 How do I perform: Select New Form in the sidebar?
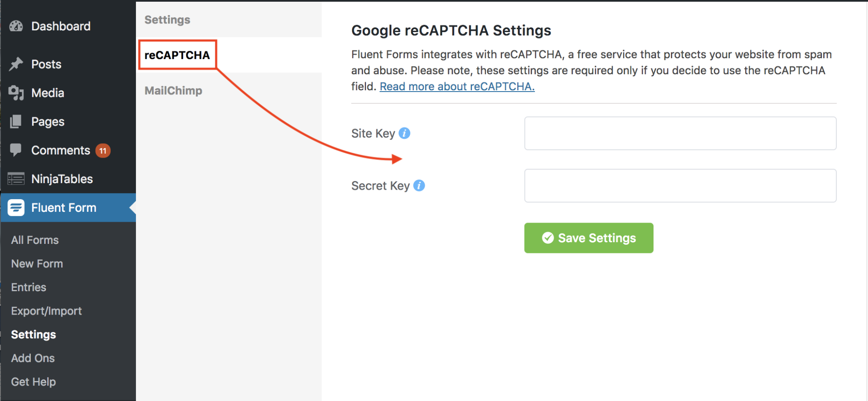click(x=36, y=263)
